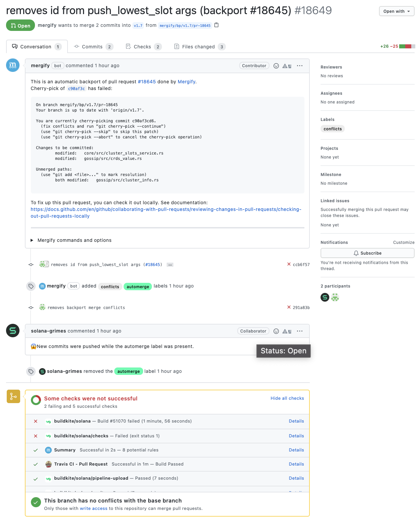This screenshot has height=522, width=420.
Task: Click the pixelated green participant avatar
Action: tap(335, 297)
